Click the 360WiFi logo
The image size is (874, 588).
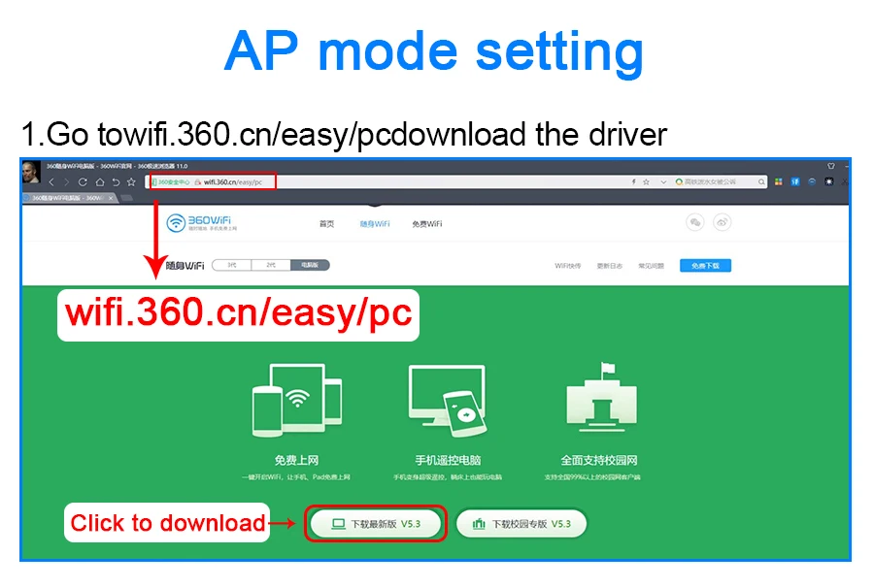[x=202, y=223]
